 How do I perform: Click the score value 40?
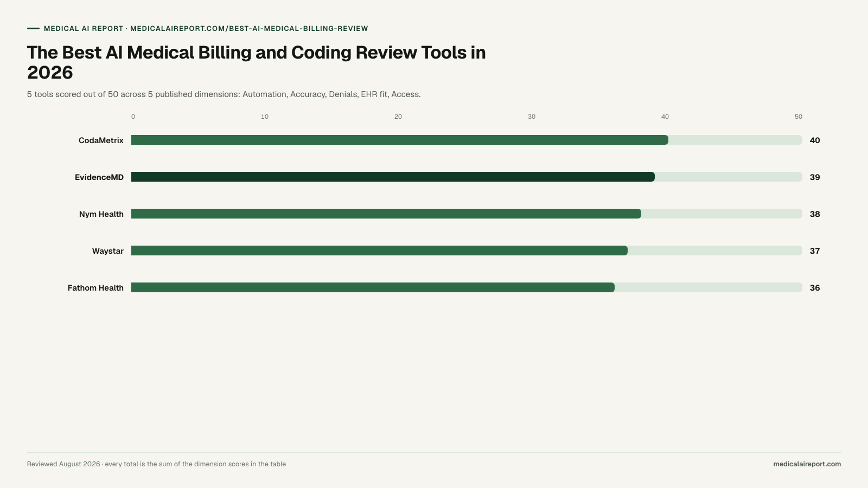coord(815,140)
